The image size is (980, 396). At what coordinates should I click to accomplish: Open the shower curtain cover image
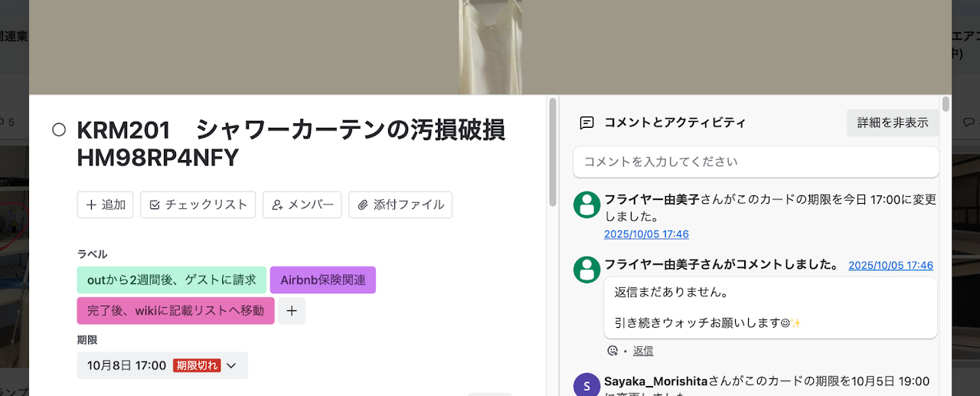(x=489, y=47)
